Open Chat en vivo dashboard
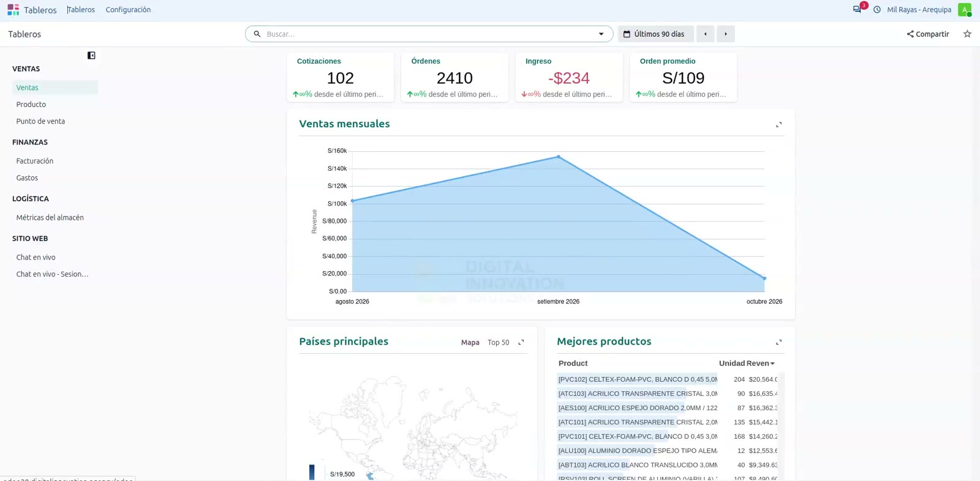 (55, 258)
